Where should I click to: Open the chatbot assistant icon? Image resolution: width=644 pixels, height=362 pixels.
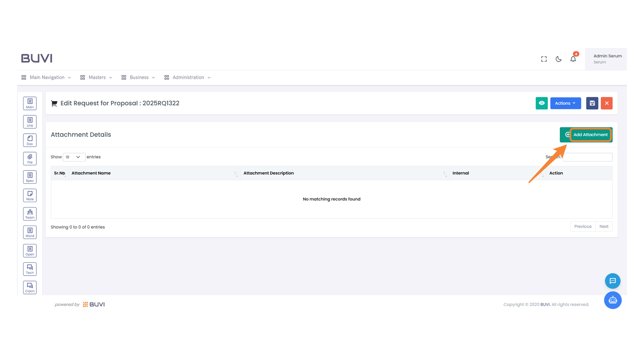613,300
